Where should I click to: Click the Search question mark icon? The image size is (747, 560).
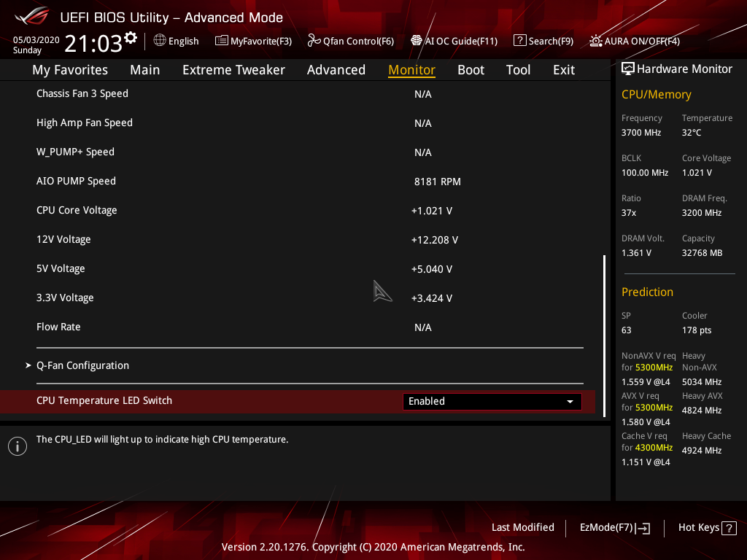pos(519,41)
